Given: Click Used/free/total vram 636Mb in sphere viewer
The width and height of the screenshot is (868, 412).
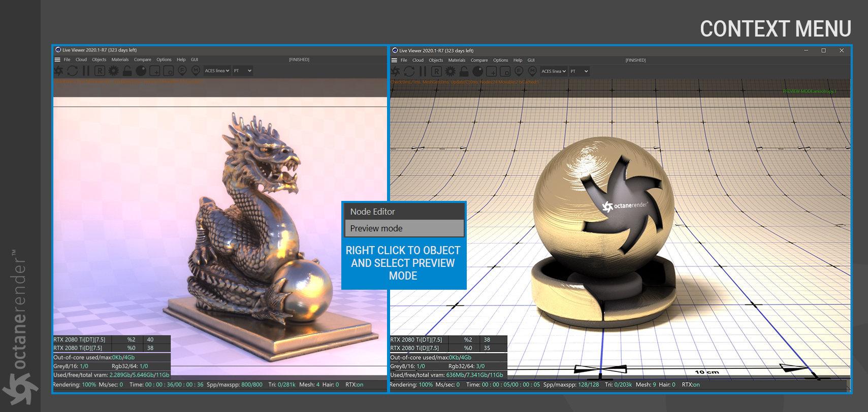Looking at the screenshot, I should click(446, 375).
